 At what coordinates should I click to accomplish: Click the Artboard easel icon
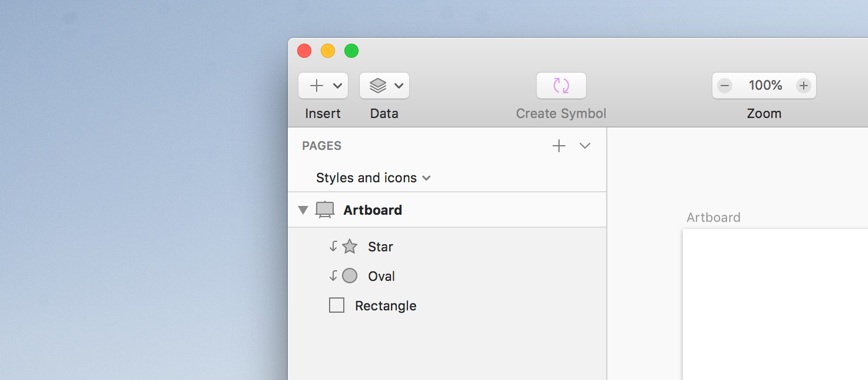[x=325, y=210]
